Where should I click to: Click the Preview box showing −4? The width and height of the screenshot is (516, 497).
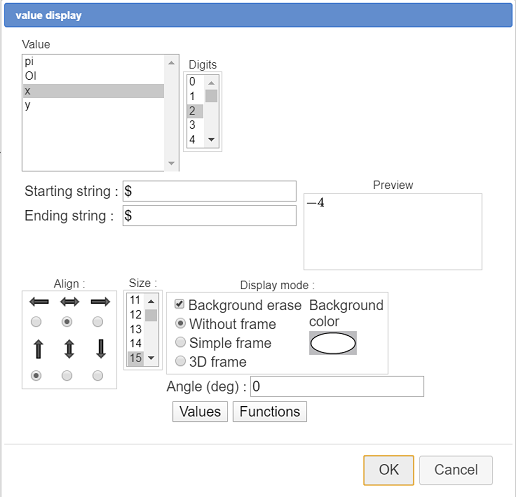click(393, 232)
